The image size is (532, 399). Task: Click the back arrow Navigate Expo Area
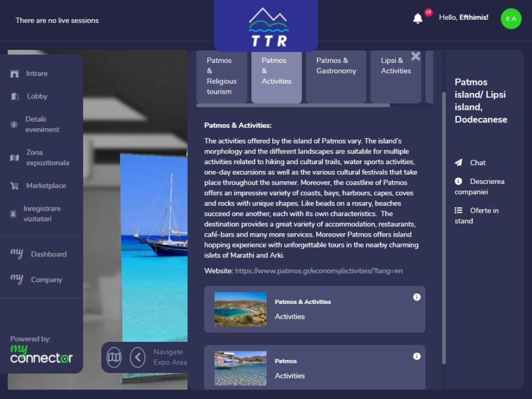click(138, 357)
